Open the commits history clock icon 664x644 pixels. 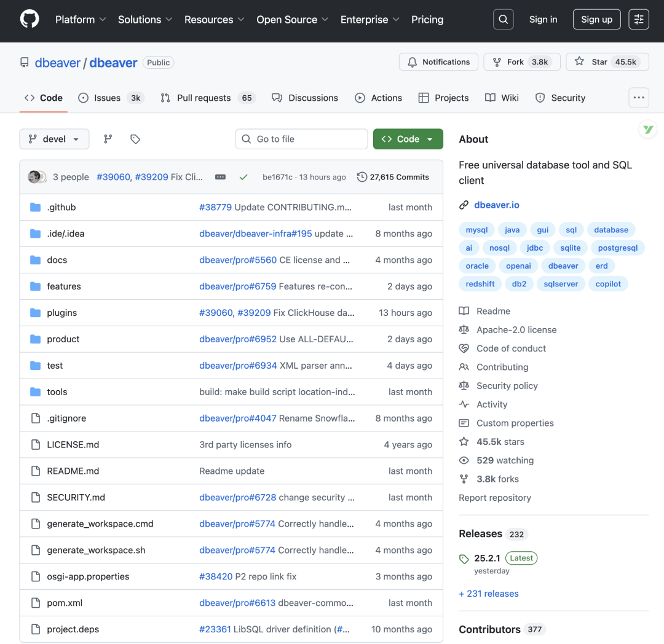(x=362, y=177)
